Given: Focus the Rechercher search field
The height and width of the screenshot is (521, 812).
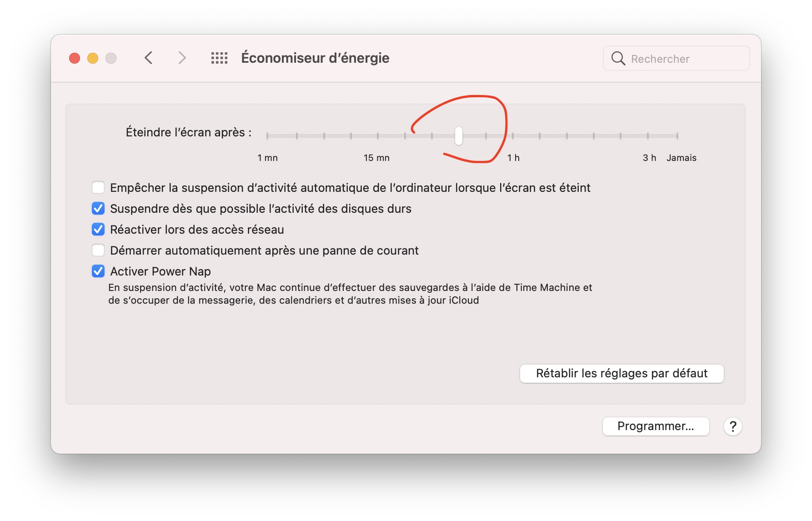Looking at the screenshot, I should 676,59.
